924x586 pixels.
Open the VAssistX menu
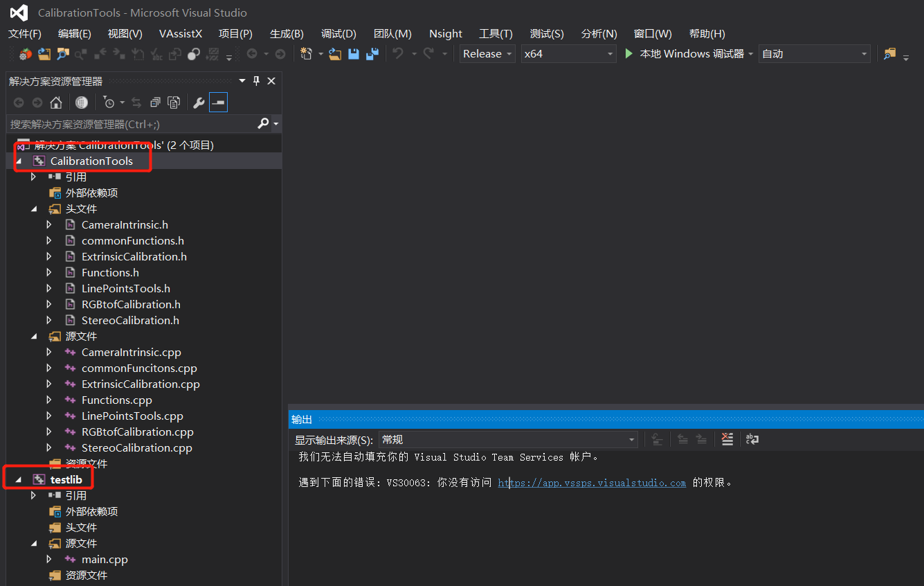181,33
